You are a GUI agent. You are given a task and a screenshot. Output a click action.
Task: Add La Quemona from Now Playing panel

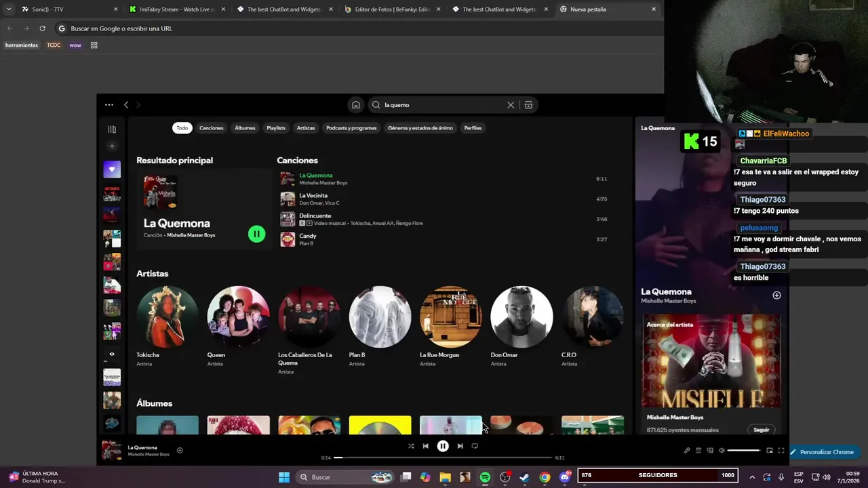pyautogui.click(x=776, y=296)
